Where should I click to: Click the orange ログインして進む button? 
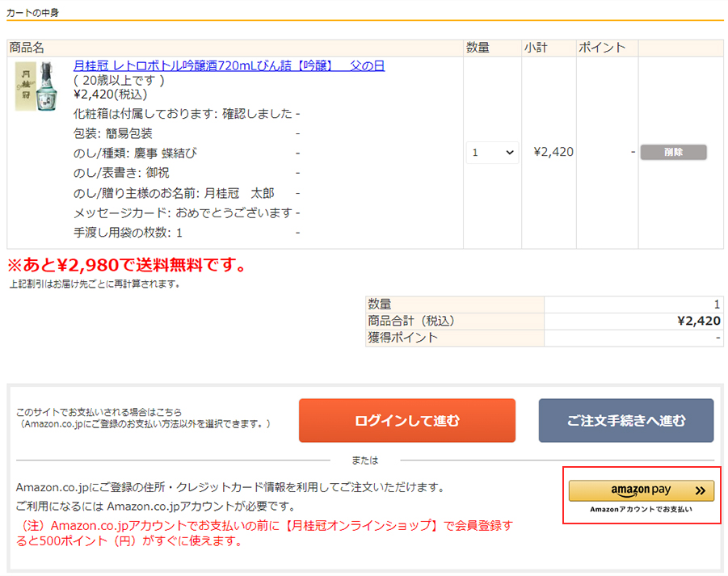click(x=406, y=420)
